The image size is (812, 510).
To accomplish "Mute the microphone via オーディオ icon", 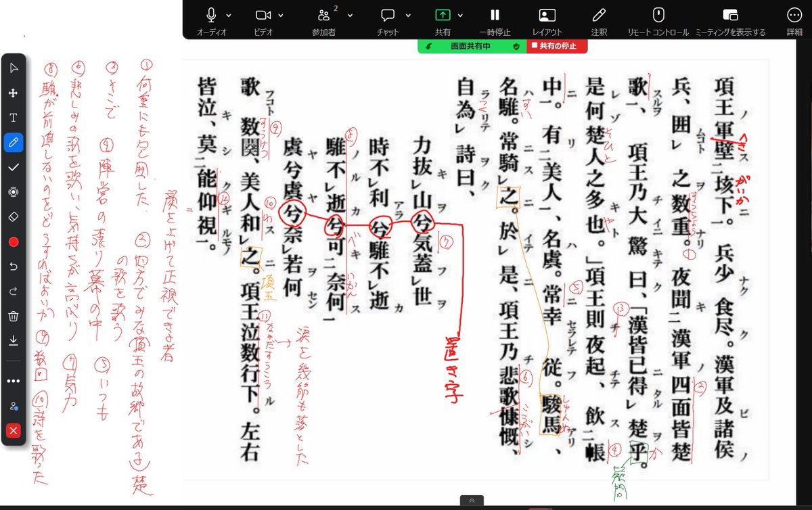I will [x=212, y=15].
